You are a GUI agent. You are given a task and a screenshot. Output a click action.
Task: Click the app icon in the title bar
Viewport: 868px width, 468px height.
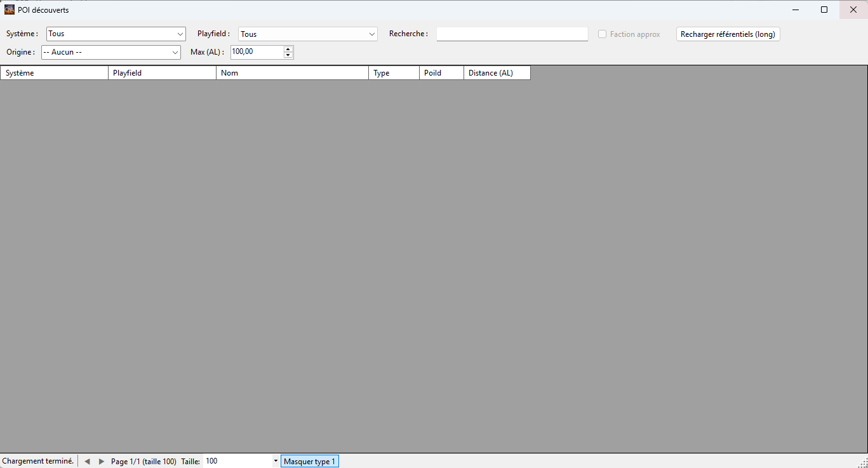pyautogui.click(x=10, y=10)
